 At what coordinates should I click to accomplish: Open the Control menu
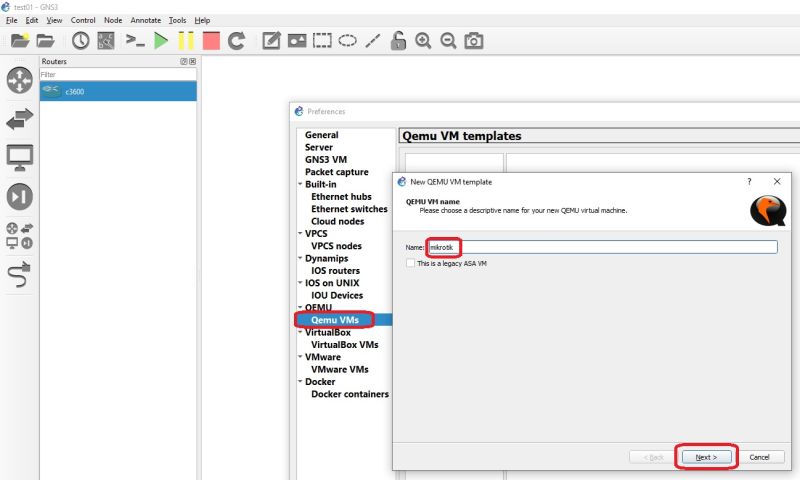pos(83,20)
